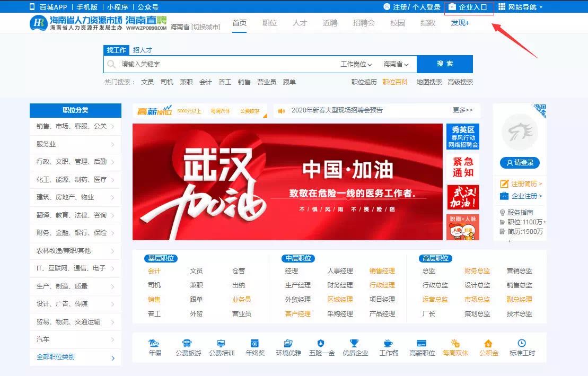The image size is (588, 376).
Task: Open the 公费旅游 bus icon
Action: pos(186,343)
